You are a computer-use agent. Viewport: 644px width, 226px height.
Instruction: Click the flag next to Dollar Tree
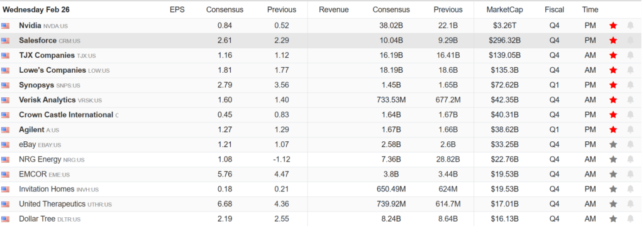tap(5, 219)
